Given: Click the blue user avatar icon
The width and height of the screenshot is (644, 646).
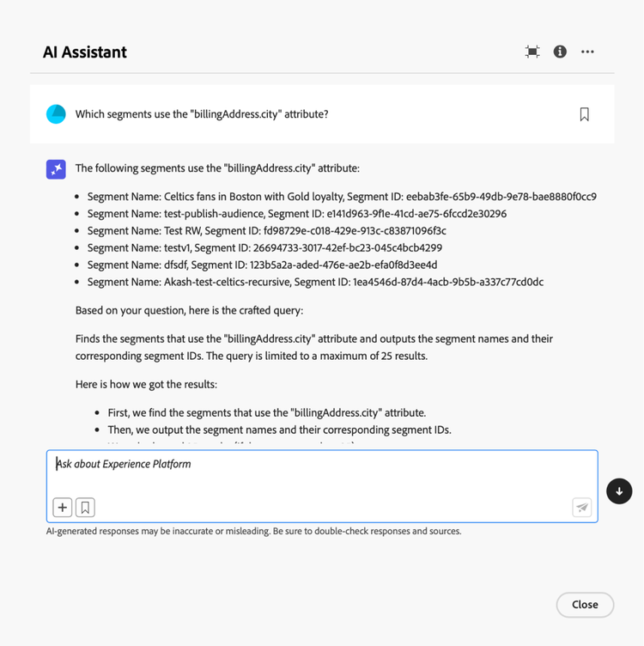Looking at the screenshot, I should coord(56,114).
